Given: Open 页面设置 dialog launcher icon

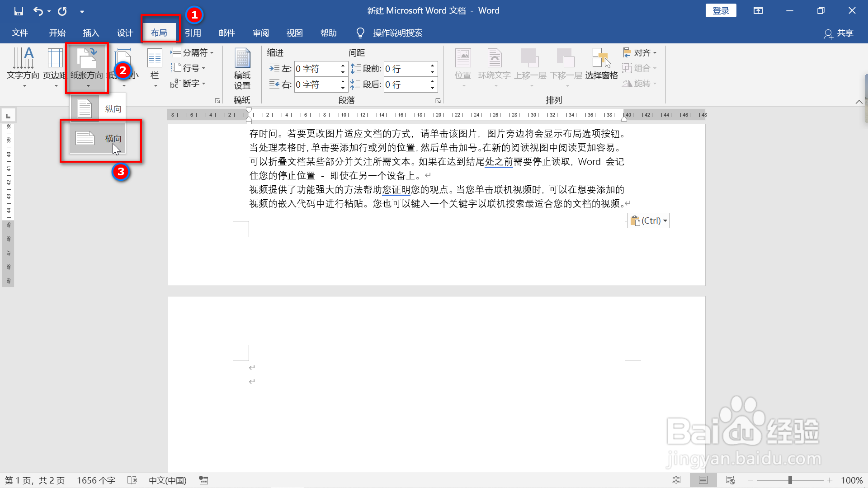Looking at the screenshot, I should click(x=217, y=101).
